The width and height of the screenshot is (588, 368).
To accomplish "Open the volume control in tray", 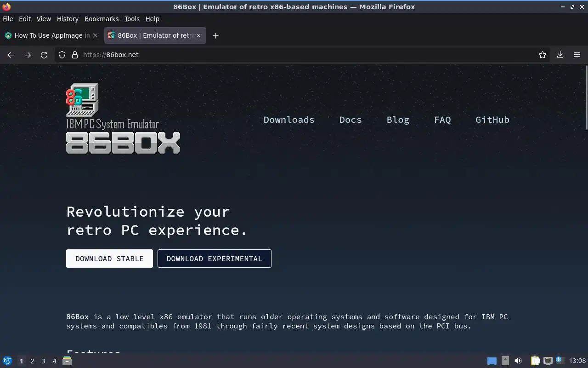I will pos(518,361).
